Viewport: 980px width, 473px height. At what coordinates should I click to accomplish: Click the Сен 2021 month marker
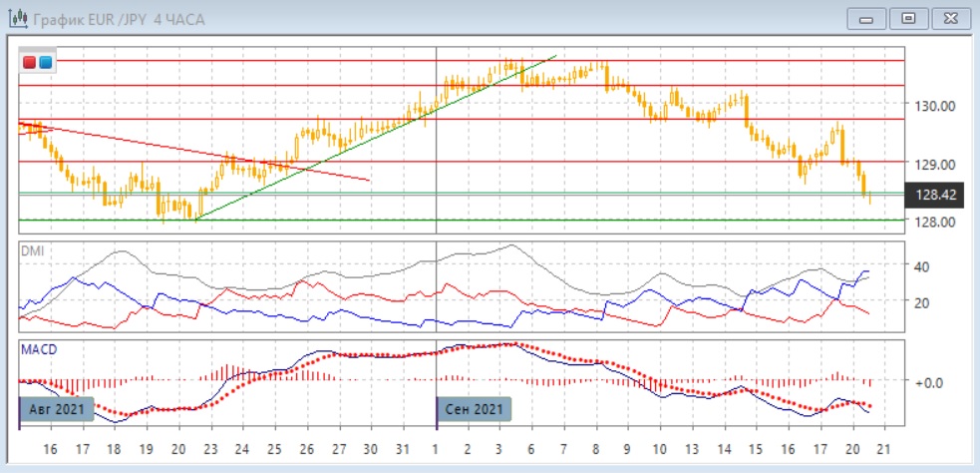pos(475,409)
